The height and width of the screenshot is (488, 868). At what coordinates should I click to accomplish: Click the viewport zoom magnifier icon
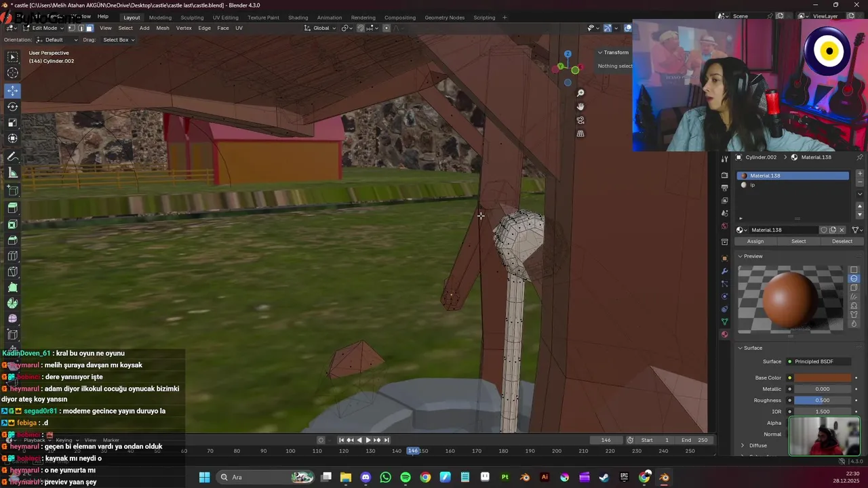coord(580,93)
